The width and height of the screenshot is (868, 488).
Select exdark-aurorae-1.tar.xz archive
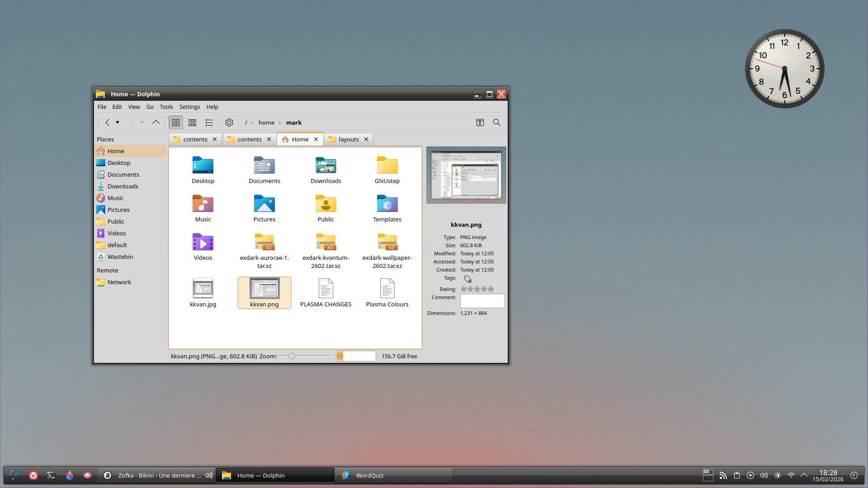point(264,251)
